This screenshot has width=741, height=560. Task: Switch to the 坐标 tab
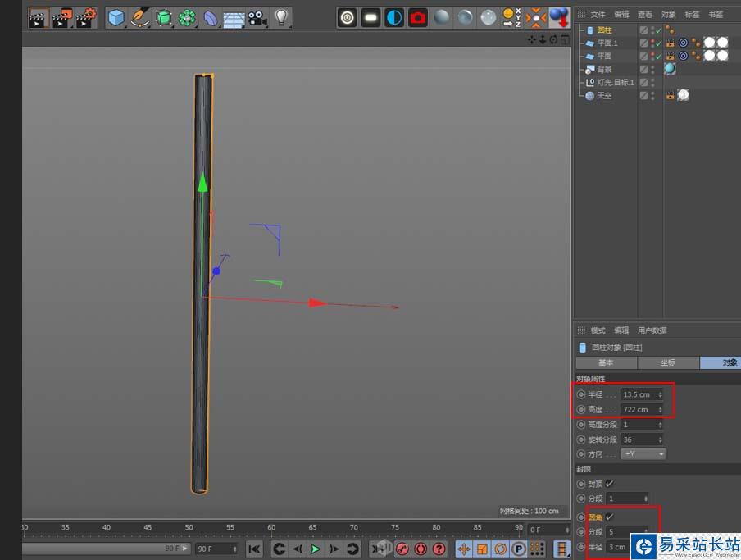click(x=668, y=362)
